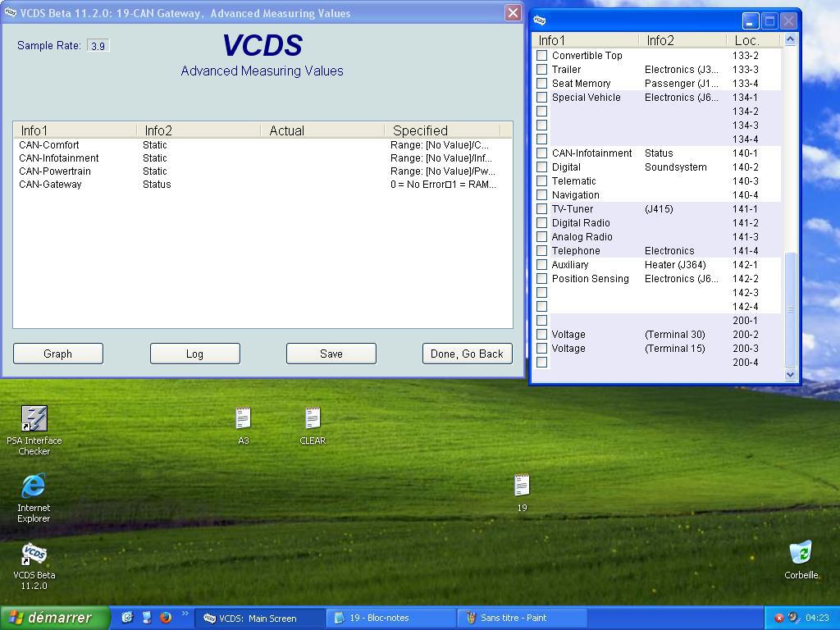This screenshot has height=630, width=840.
Task: Check the Analog Radio checkbox
Action: [x=541, y=236]
